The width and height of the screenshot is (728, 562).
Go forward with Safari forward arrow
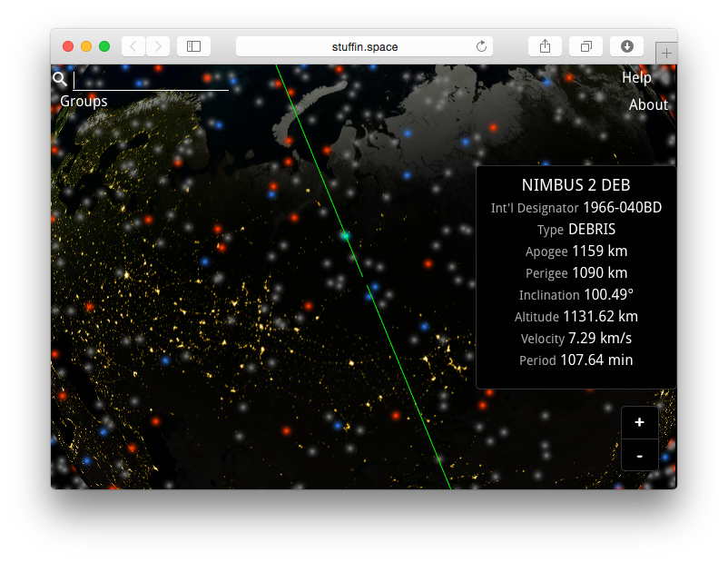pos(158,46)
